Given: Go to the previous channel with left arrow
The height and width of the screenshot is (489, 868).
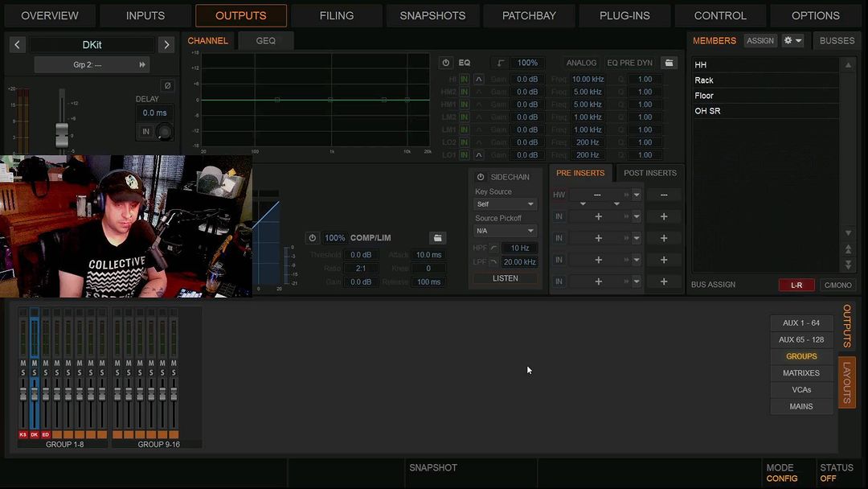Looking at the screenshot, I should 18,45.
